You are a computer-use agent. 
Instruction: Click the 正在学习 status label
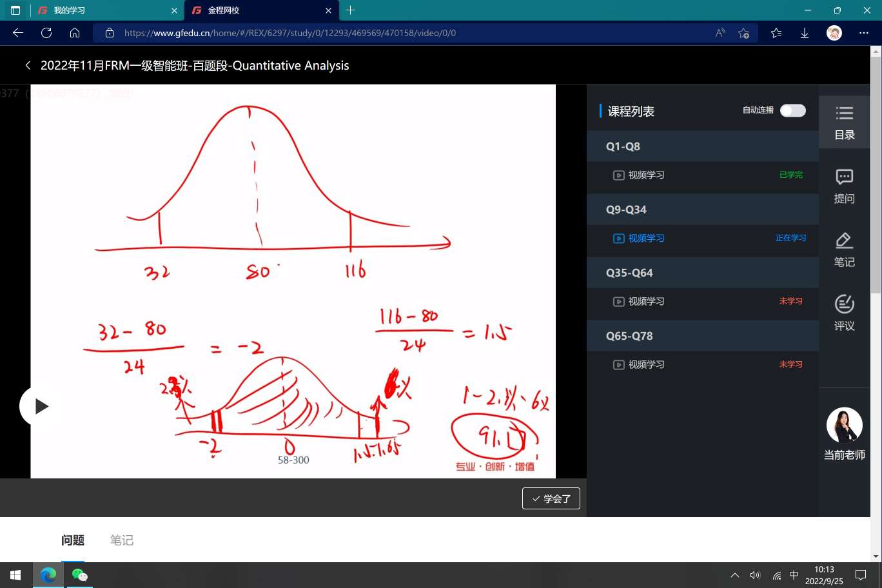click(x=790, y=238)
